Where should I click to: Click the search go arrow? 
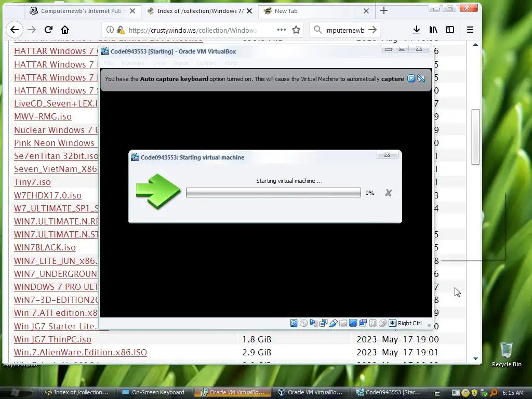tap(373, 30)
